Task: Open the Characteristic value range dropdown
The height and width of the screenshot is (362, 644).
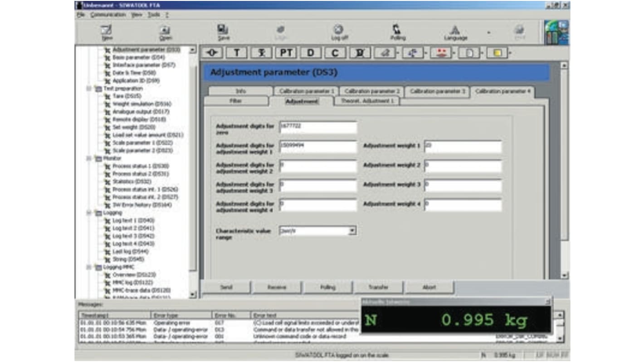Action: point(353,231)
